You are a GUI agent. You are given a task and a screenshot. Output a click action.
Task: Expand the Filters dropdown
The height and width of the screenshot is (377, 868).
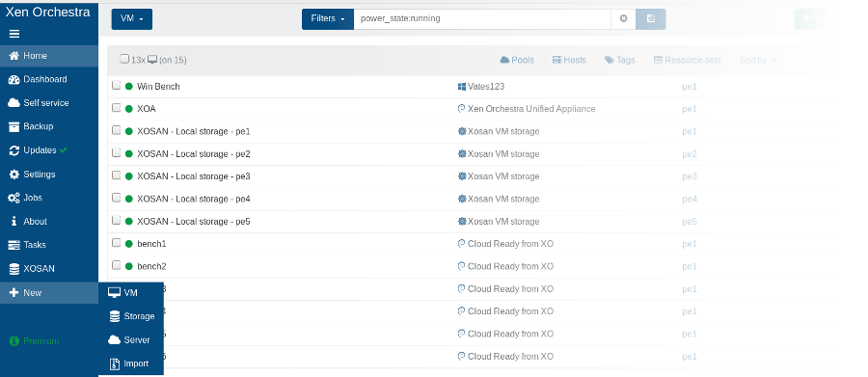328,19
